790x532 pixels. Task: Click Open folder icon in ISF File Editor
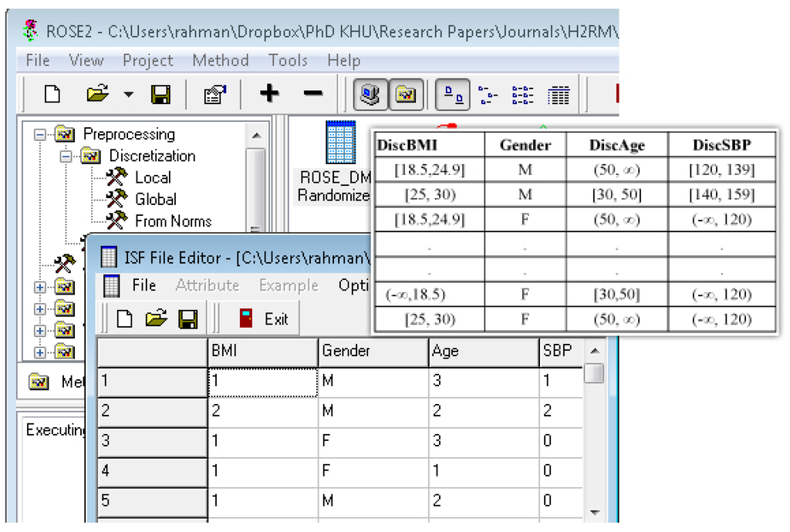156,318
